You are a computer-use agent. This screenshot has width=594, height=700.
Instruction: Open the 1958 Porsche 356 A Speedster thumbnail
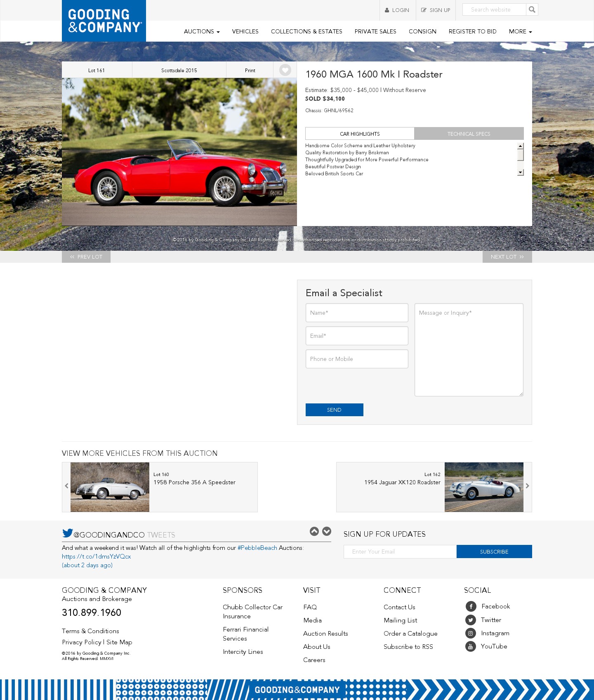(110, 487)
